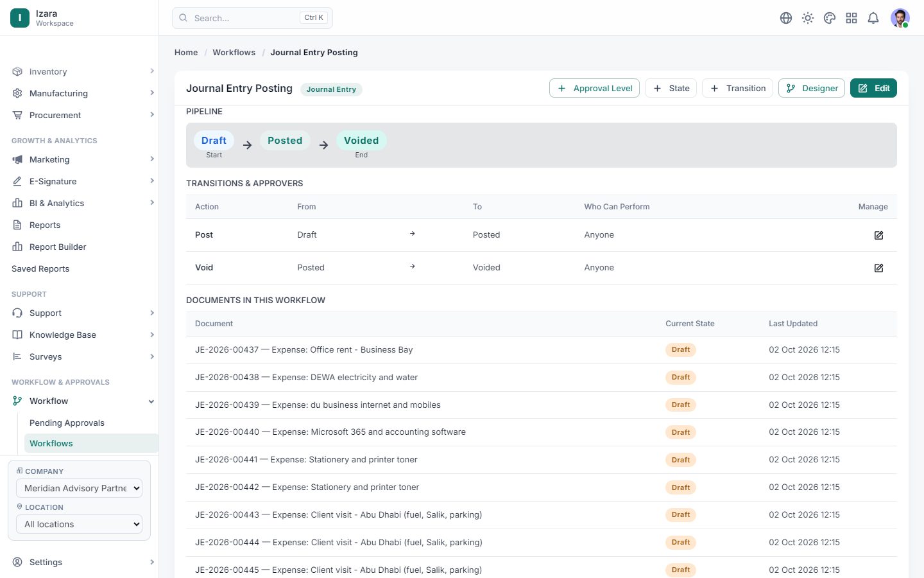Select the Voided pipeline state

click(x=361, y=141)
